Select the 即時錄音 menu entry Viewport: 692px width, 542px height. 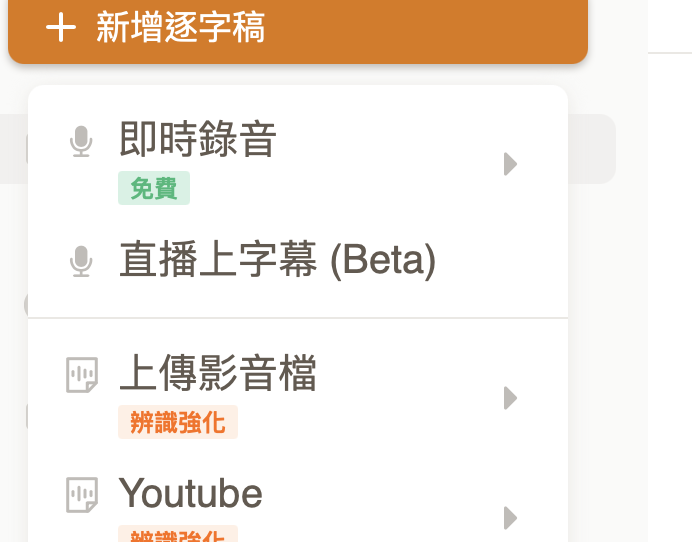click(198, 141)
